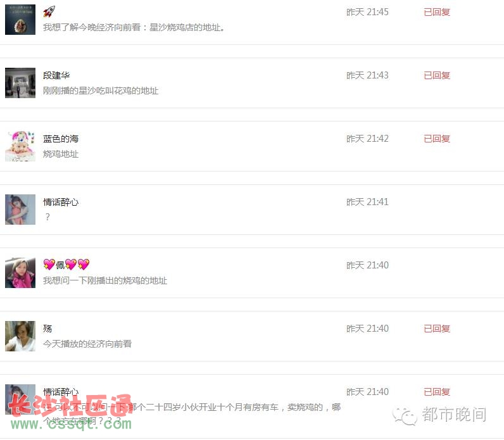Select the 已回复 status at 21:43

point(437,75)
